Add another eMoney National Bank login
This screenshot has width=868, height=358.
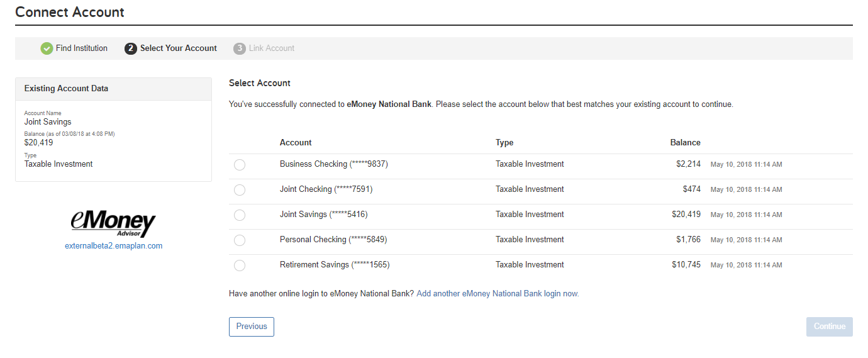(x=498, y=294)
